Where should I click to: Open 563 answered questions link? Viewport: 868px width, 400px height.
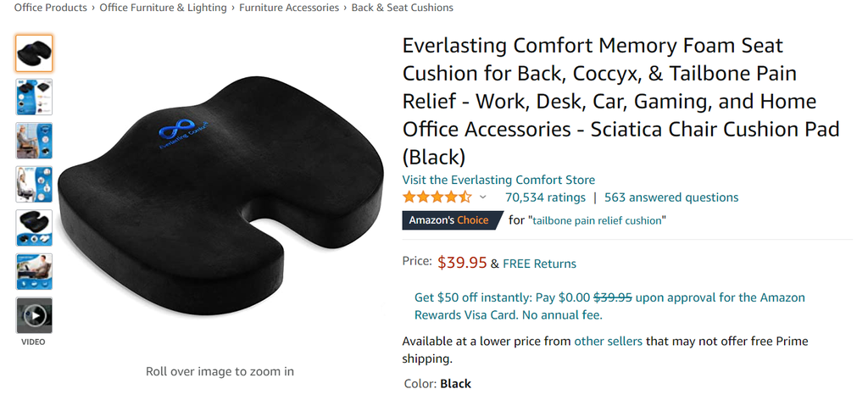pyautogui.click(x=670, y=197)
